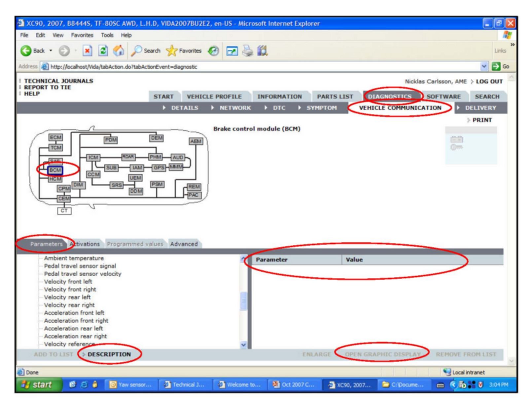This screenshot has height=403, width=532.
Task: Open the SOFTWARE main tab
Action: pyautogui.click(x=443, y=97)
